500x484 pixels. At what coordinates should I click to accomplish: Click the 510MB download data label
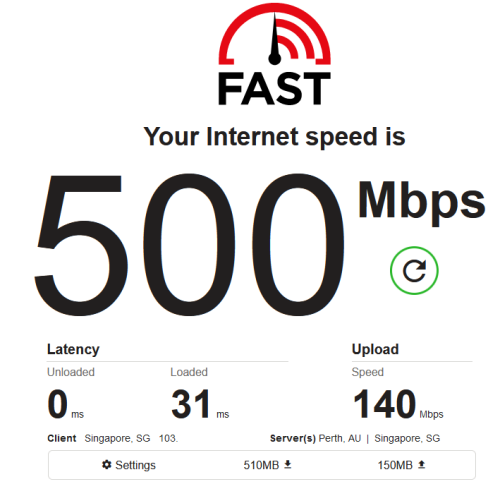coord(261,465)
